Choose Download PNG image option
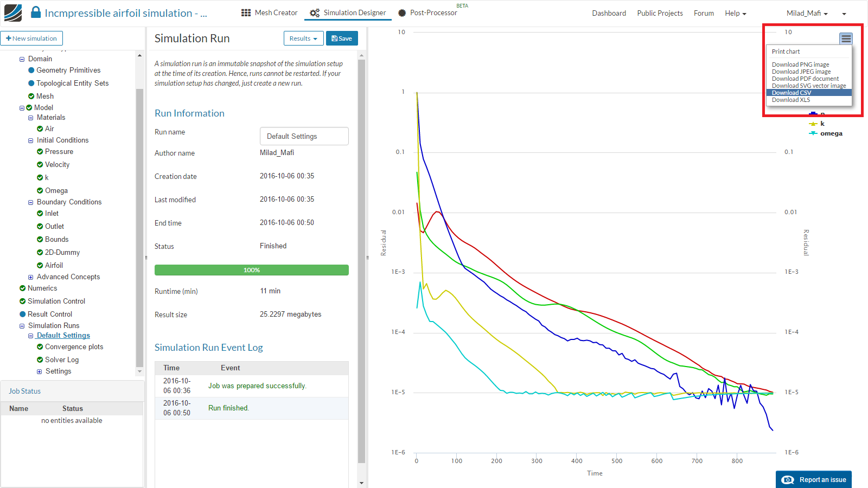The height and width of the screenshot is (488, 868). tap(800, 65)
